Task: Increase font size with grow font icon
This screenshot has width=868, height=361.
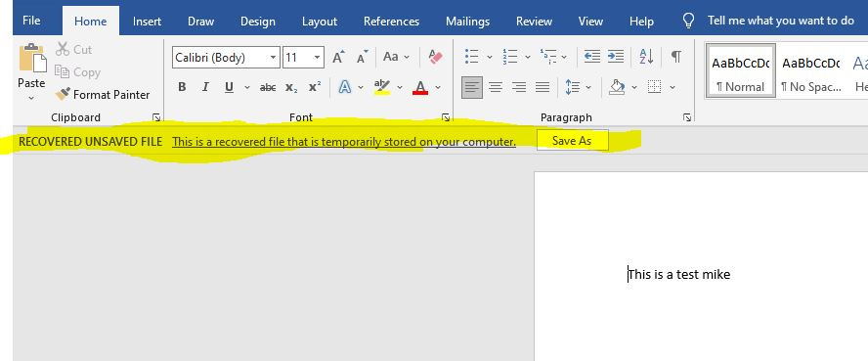Action: (338, 57)
